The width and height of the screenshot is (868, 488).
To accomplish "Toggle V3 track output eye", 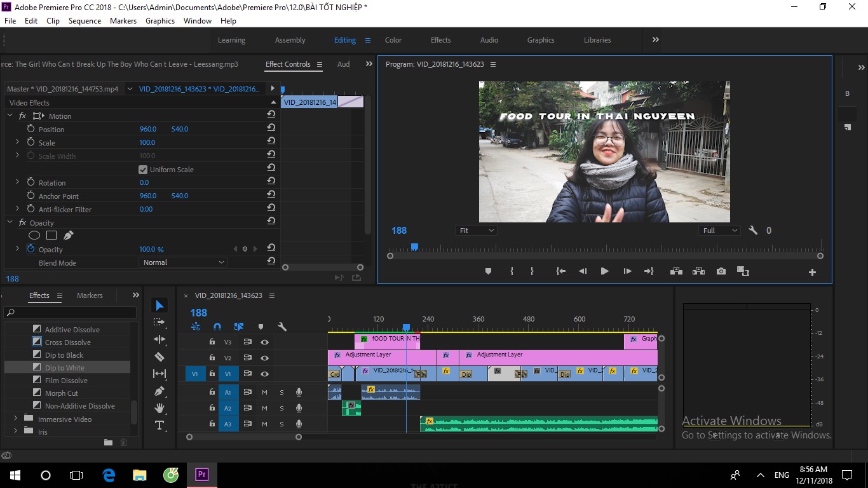I will tap(264, 342).
